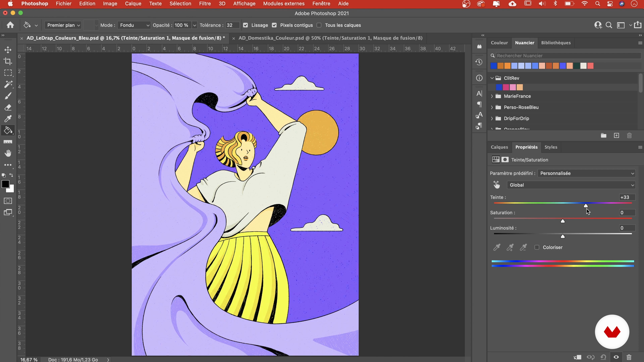Open the Search icon in options bar

(x=609, y=25)
